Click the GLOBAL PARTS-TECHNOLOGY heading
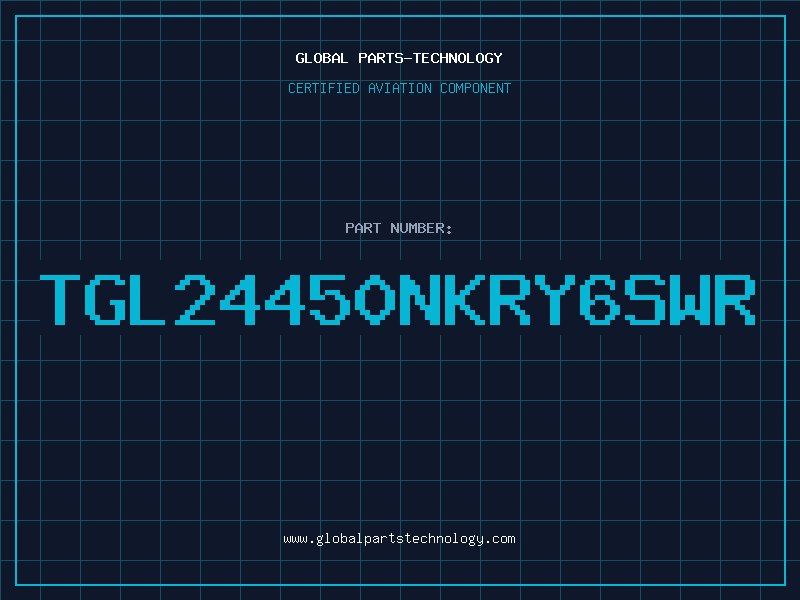The image size is (800, 600). point(399,58)
